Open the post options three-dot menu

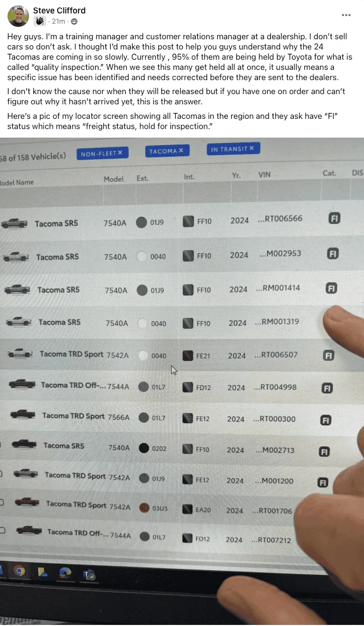click(x=346, y=15)
